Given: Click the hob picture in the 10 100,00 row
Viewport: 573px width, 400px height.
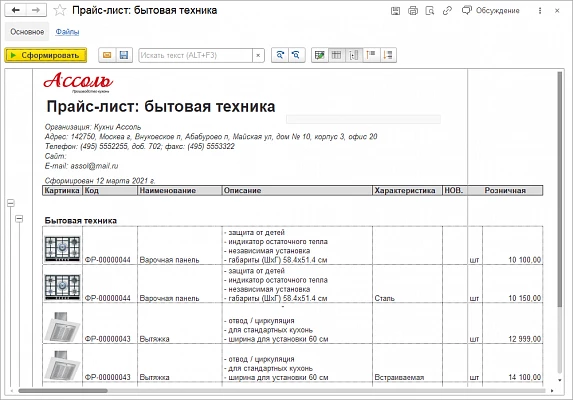Looking at the screenshot, I should pos(62,249).
